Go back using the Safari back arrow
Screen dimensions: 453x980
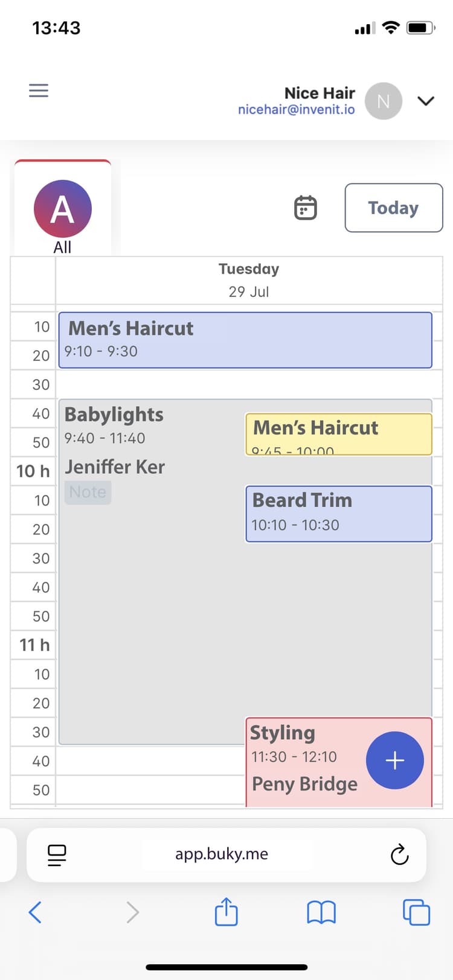[x=34, y=912]
